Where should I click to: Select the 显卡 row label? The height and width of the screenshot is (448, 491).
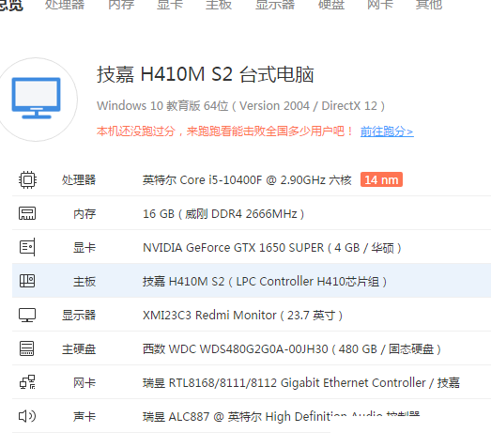(x=84, y=248)
